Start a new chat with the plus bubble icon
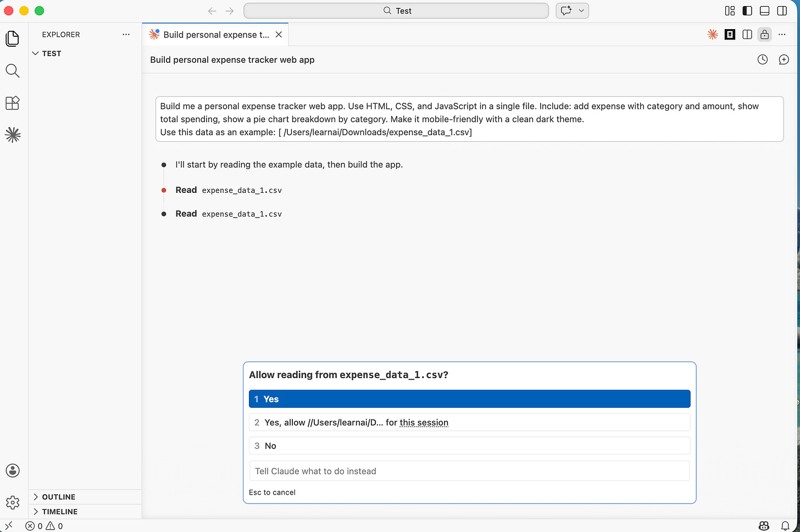Image resolution: width=800 pixels, height=532 pixels. click(784, 59)
